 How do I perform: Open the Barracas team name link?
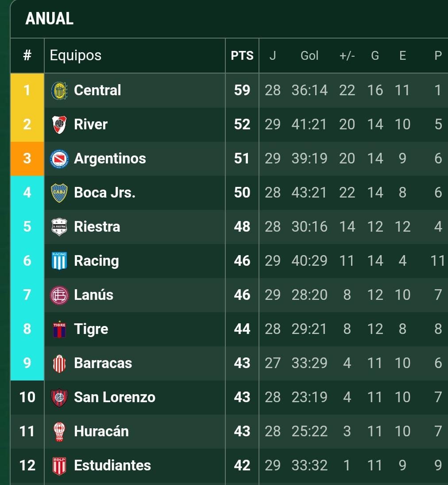coord(103,363)
